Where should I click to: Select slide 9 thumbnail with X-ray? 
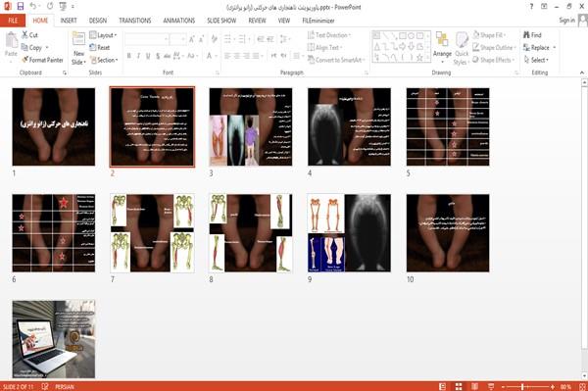pos(349,233)
